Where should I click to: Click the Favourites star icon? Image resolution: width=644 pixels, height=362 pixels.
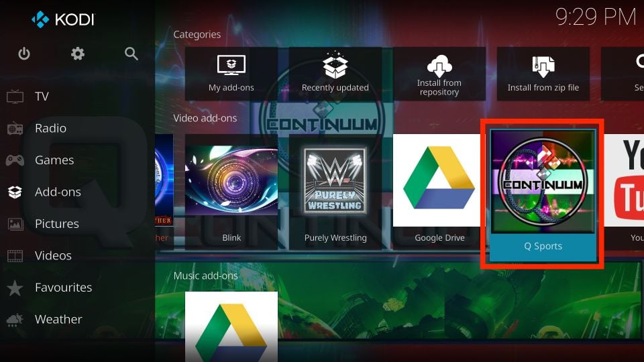pyautogui.click(x=15, y=288)
